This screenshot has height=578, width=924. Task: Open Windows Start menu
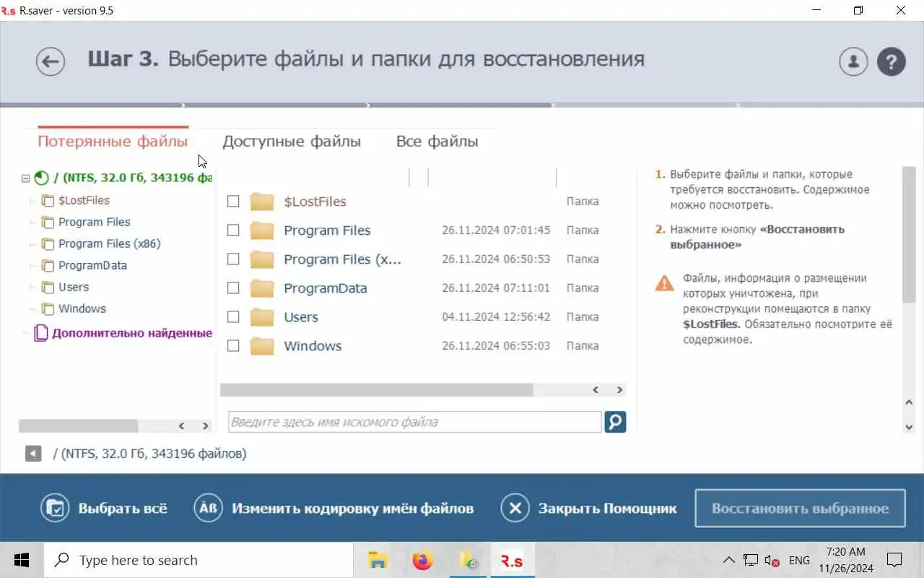point(22,560)
